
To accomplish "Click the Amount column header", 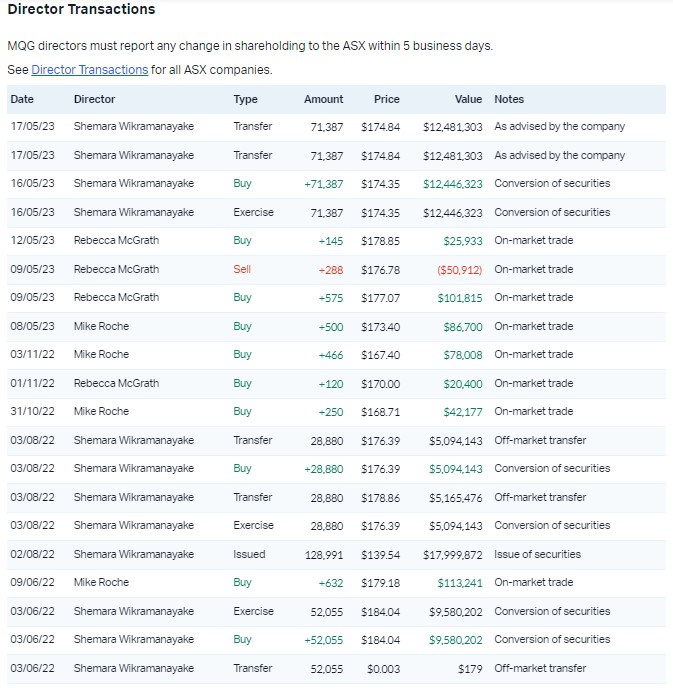I will pyautogui.click(x=323, y=99).
